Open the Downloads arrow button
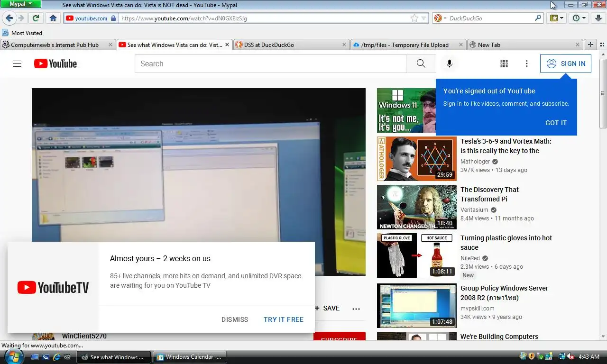This screenshot has width=607, height=364. click(x=599, y=18)
